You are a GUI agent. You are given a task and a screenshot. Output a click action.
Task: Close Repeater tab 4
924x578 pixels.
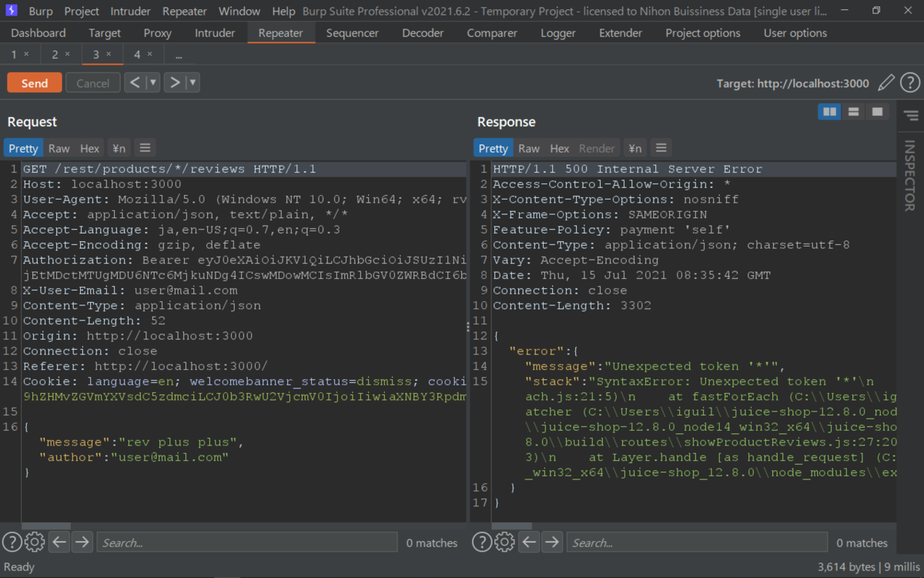(x=149, y=54)
